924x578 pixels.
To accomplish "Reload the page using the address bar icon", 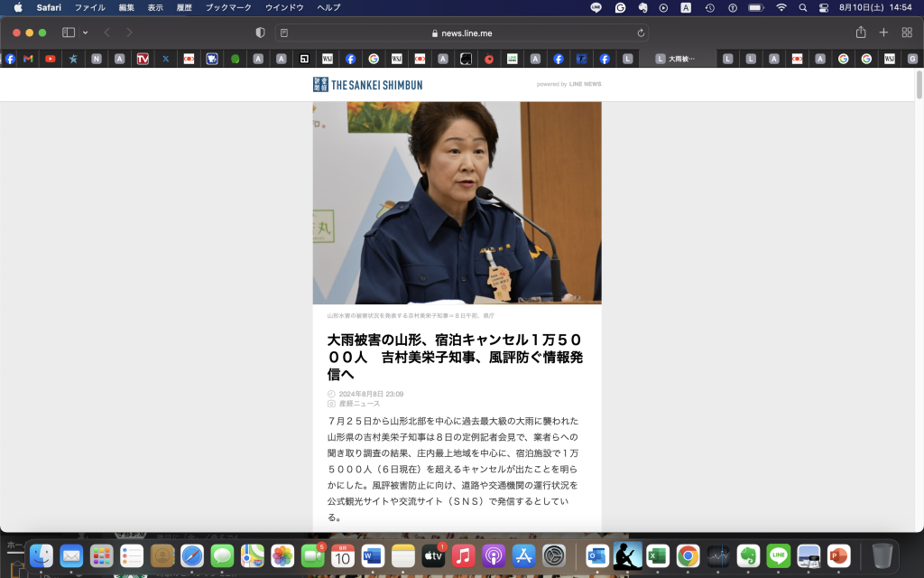I will 642,33.
